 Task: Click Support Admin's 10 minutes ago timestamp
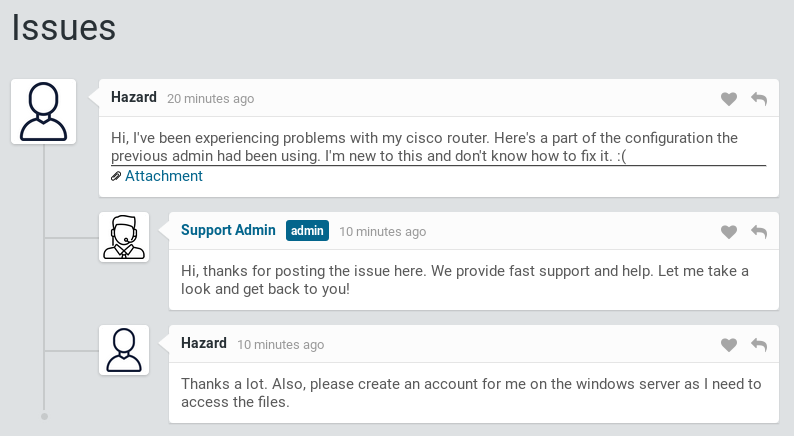coord(382,232)
